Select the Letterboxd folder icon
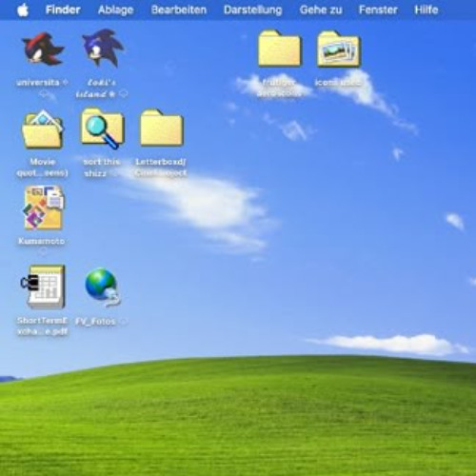Screen dimensions: 476x476 pyautogui.click(x=162, y=128)
